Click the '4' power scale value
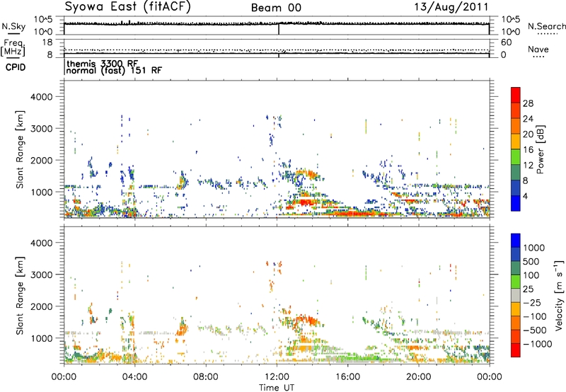The image size is (566, 392). click(525, 196)
